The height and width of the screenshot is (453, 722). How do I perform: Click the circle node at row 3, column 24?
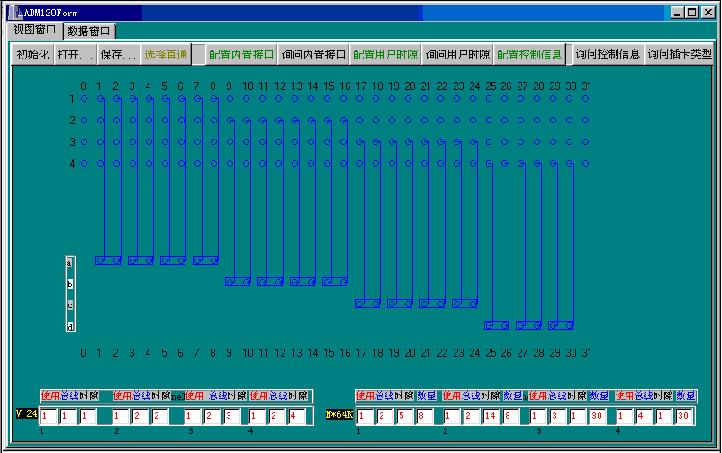473,142
